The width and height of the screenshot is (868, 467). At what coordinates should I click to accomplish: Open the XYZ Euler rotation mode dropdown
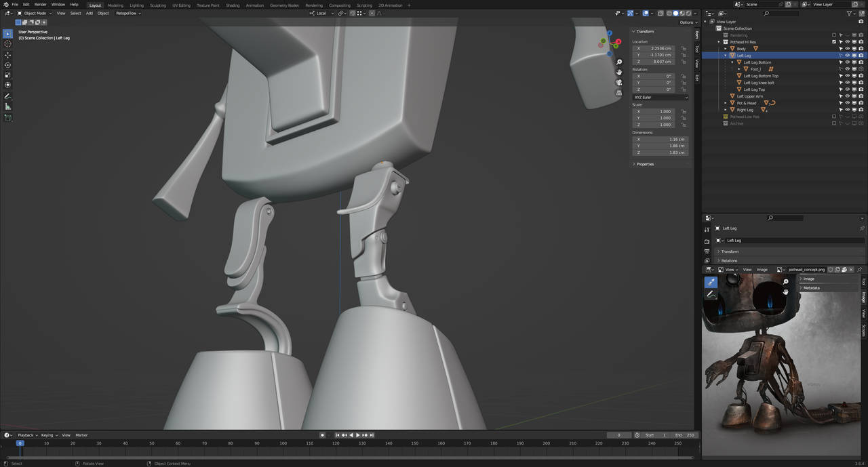tap(660, 97)
